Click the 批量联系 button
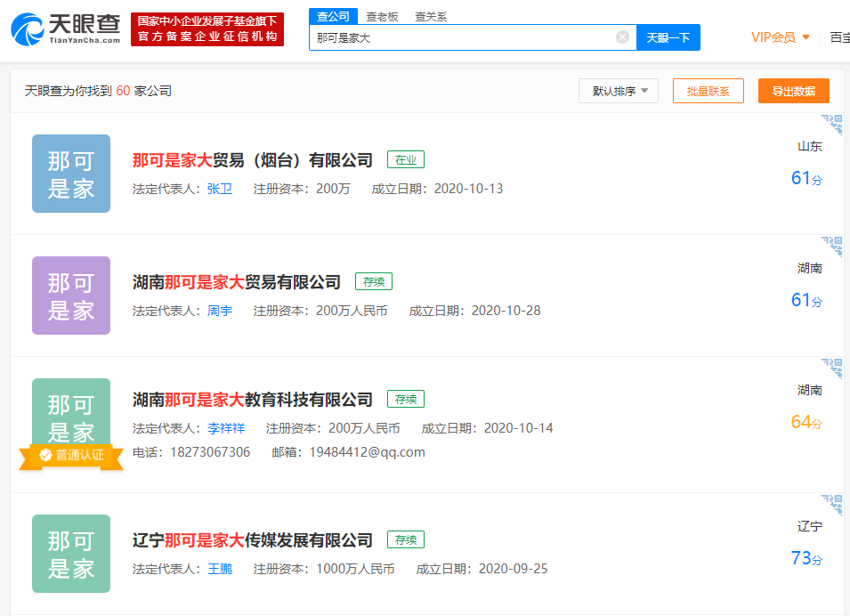850x616 pixels. (x=708, y=91)
